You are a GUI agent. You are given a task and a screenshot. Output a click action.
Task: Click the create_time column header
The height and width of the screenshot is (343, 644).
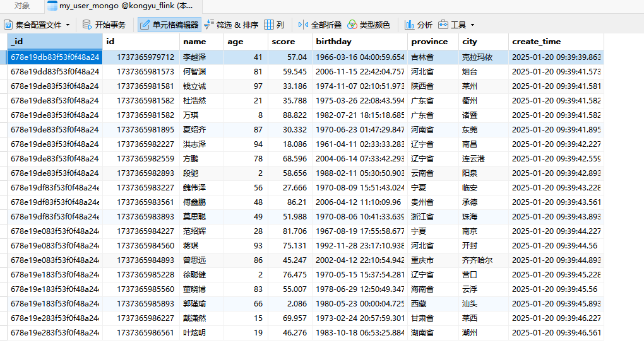(555, 42)
